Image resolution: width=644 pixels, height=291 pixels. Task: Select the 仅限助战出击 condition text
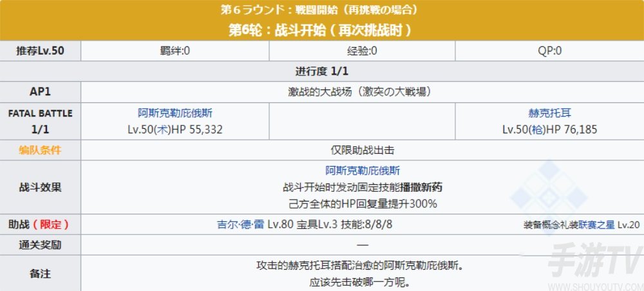(362, 150)
